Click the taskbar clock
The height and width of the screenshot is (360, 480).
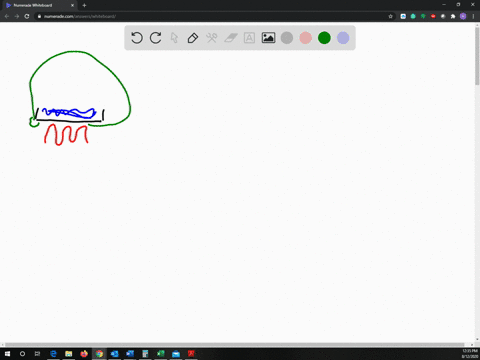[470, 354]
